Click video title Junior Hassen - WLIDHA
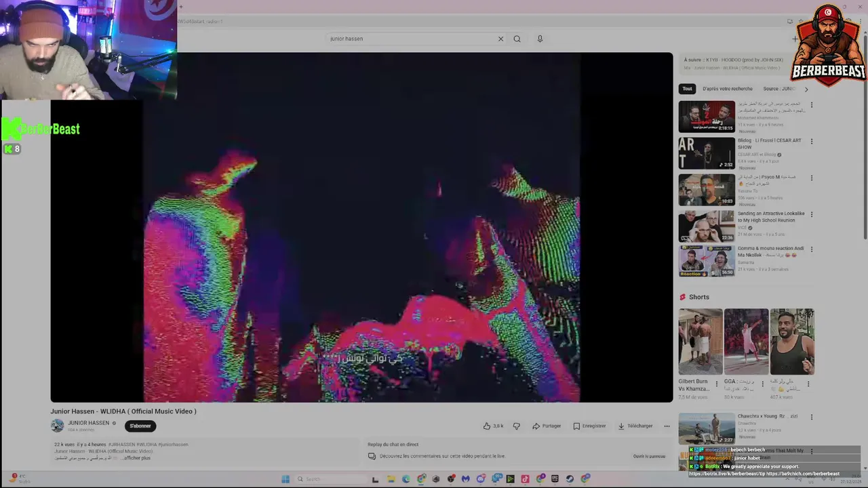Viewport: 868px width, 488px height. tap(123, 411)
